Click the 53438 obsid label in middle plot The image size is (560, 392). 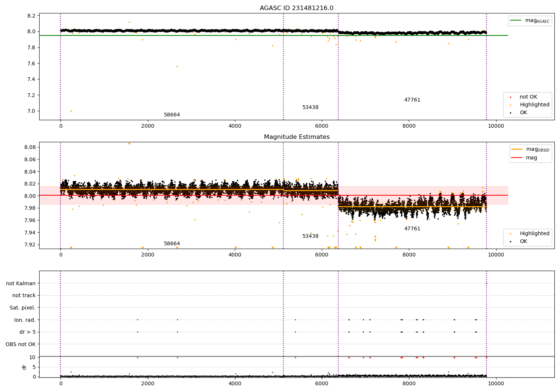(310, 236)
